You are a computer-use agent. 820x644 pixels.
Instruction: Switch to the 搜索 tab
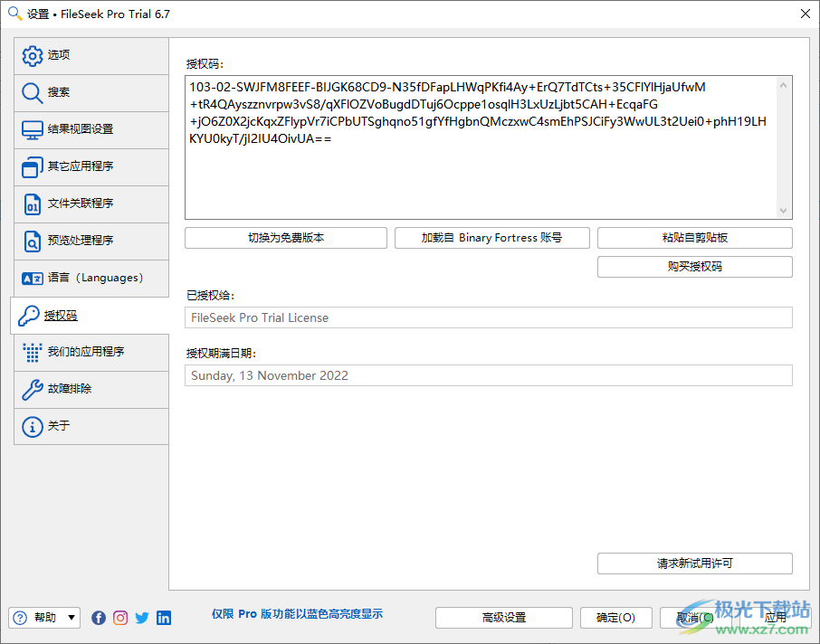click(91, 92)
